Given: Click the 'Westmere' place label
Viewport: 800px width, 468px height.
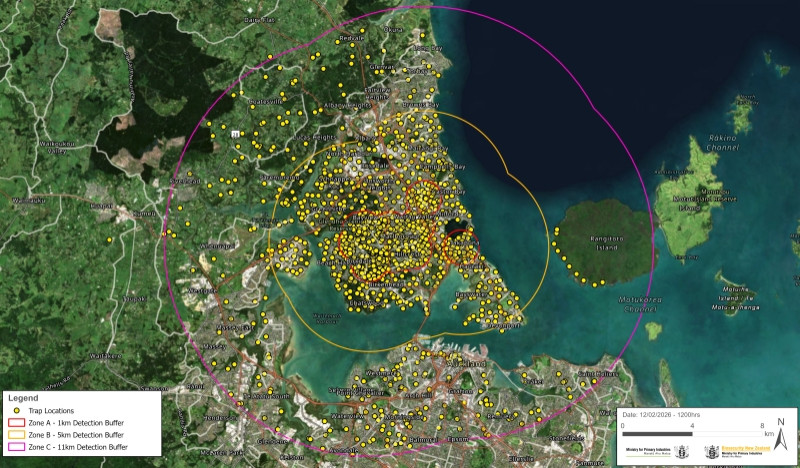Looking at the screenshot, I should tap(381, 374).
